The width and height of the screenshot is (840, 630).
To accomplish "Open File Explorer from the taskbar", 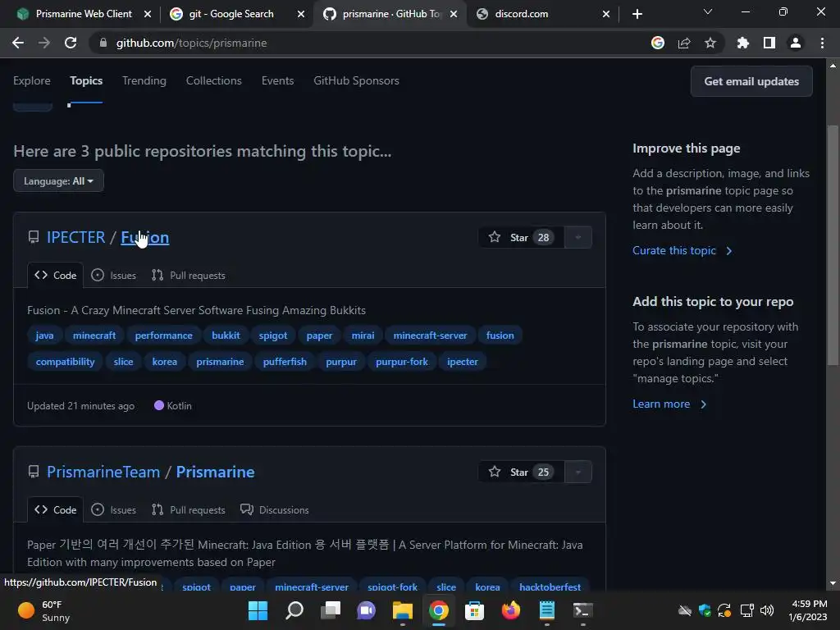I will click(402, 610).
